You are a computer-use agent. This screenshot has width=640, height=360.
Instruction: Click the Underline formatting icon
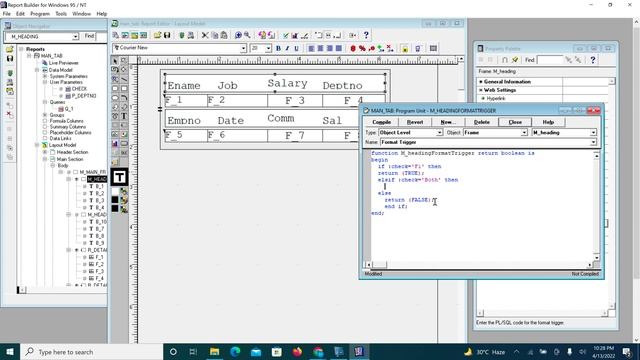point(296,48)
